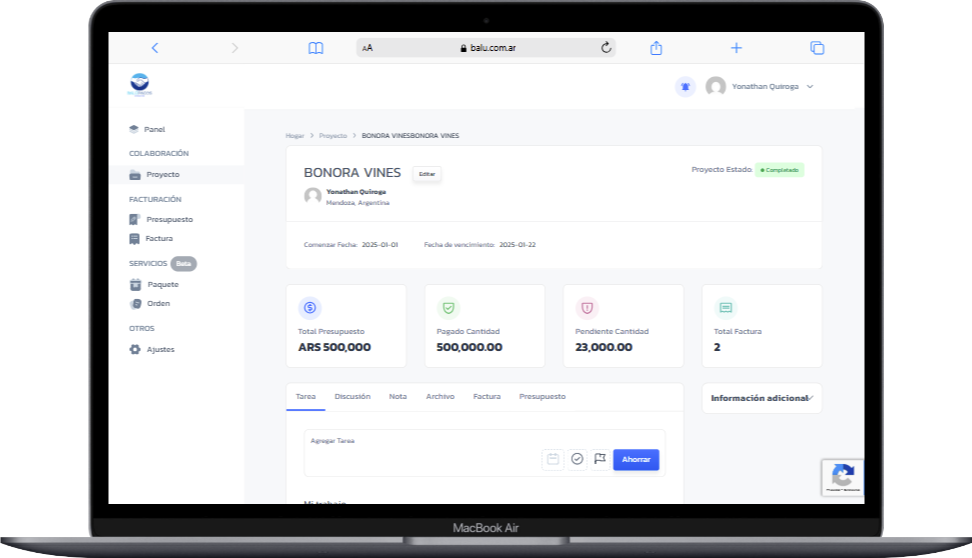This screenshot has width=972, height=558.
Task: Click the Safari tabs overview icon
Action: 817,48
